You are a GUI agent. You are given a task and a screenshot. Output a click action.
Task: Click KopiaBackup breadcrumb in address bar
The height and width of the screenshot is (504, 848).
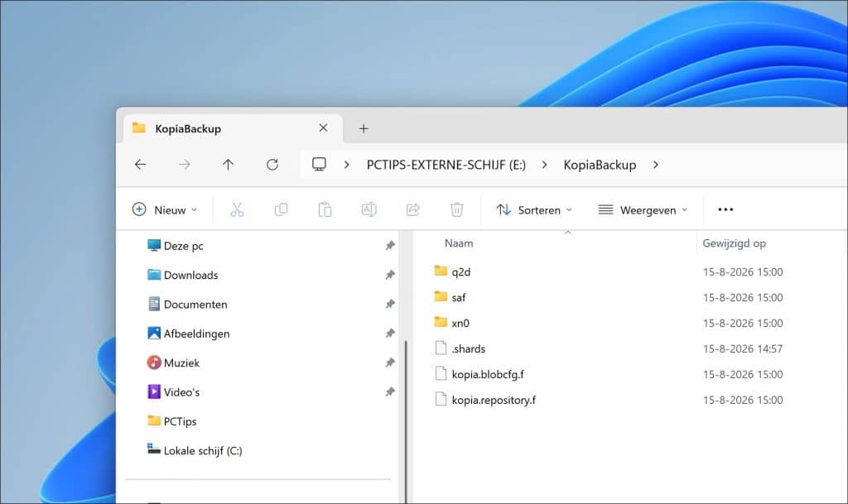coord(600,165)
